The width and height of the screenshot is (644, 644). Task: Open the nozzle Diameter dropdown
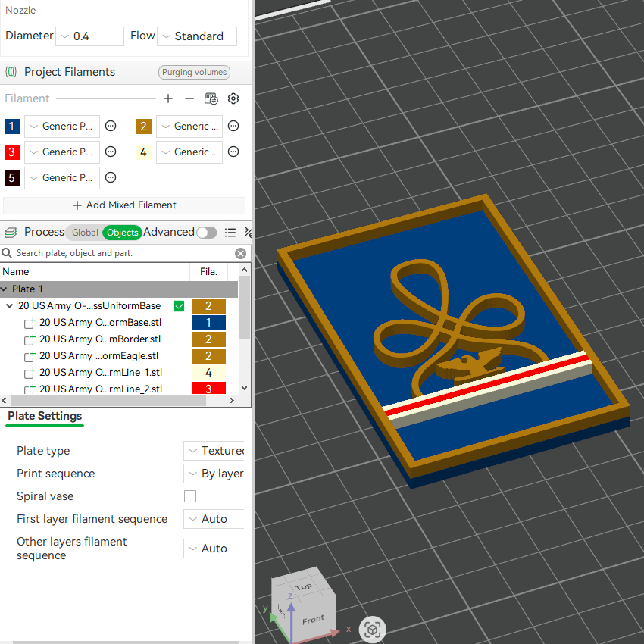(89, 36)
